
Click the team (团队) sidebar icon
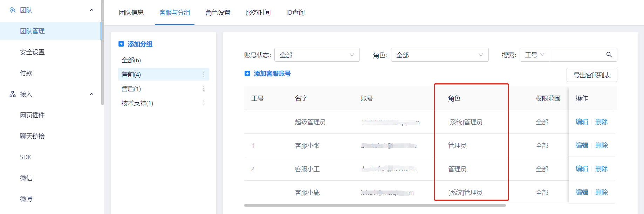coord(13,10)
